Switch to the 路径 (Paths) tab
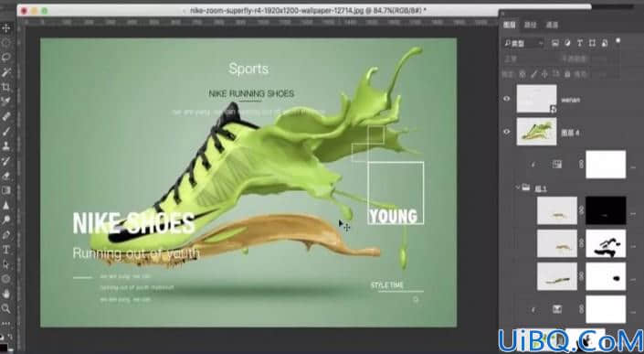Viewport: 644px width, 354px height. coord(530,25)
